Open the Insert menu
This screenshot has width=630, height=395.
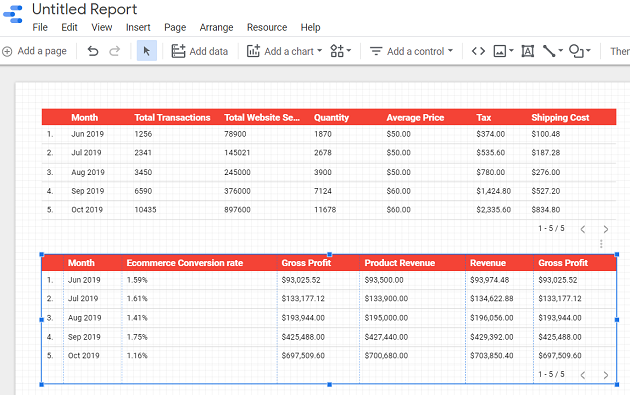click(138, 27)
